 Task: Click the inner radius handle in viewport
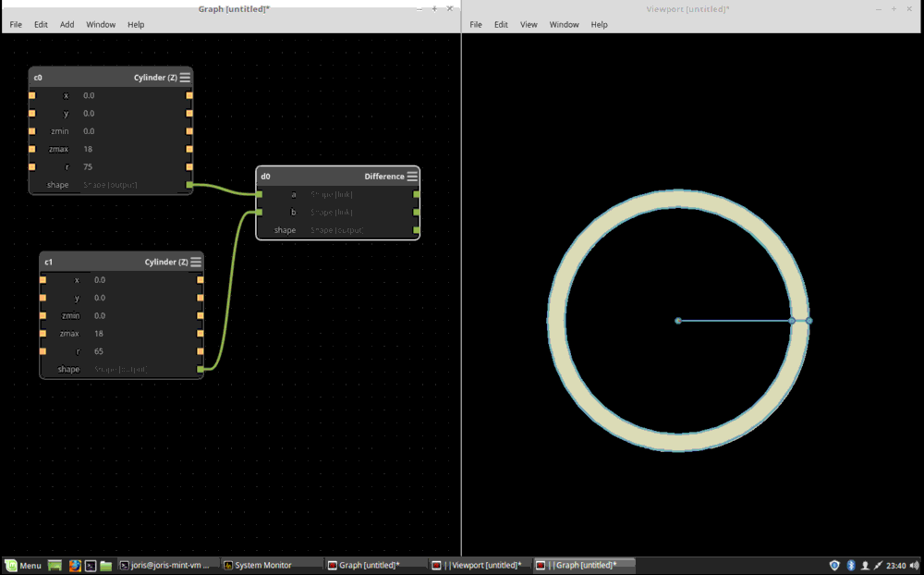pos(792,321)
